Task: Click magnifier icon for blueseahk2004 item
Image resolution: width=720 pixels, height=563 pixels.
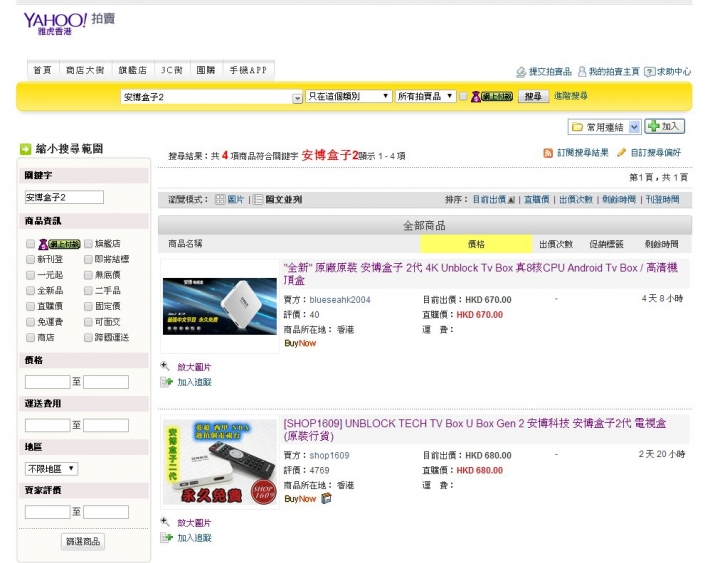Action: click(x=165, y=366)
